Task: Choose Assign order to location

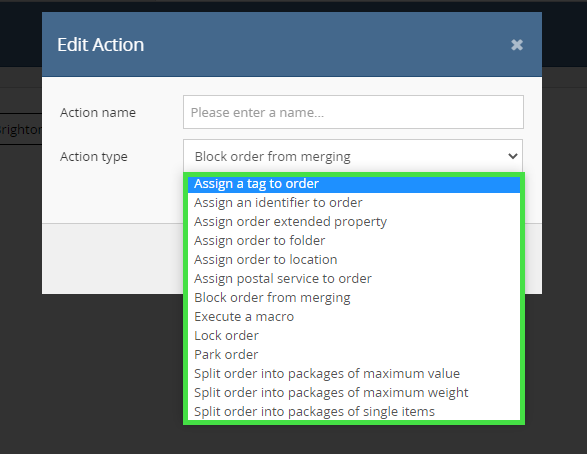Action: click(x=354, y=259)
